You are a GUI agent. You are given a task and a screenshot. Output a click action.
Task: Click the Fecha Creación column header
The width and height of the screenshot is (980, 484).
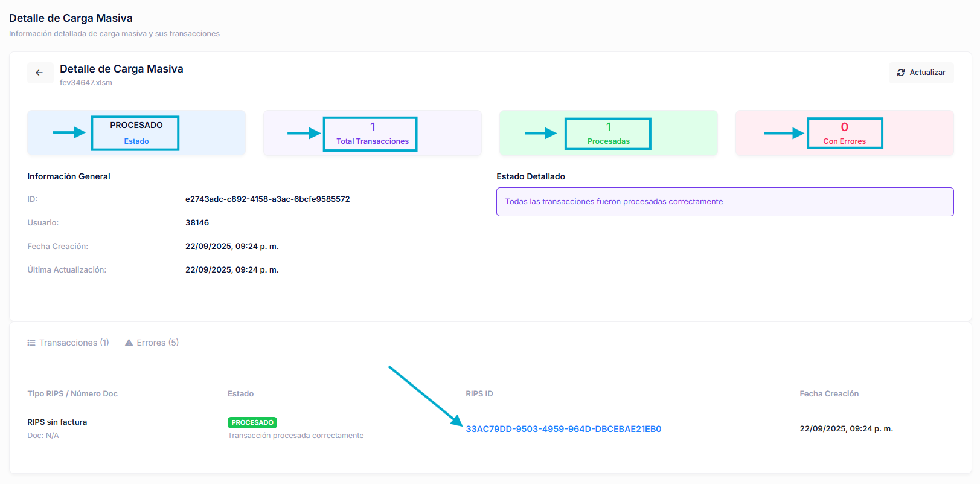coord(829,393)
